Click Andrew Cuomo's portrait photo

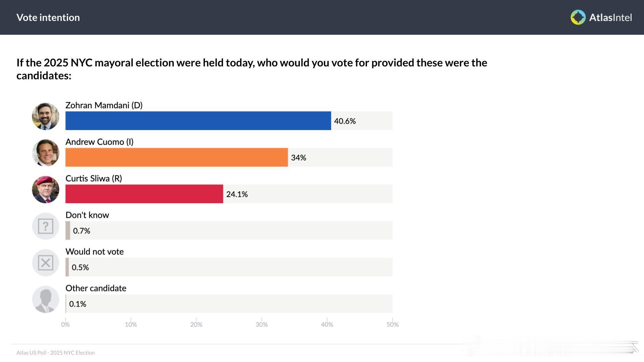pos(46,153)
